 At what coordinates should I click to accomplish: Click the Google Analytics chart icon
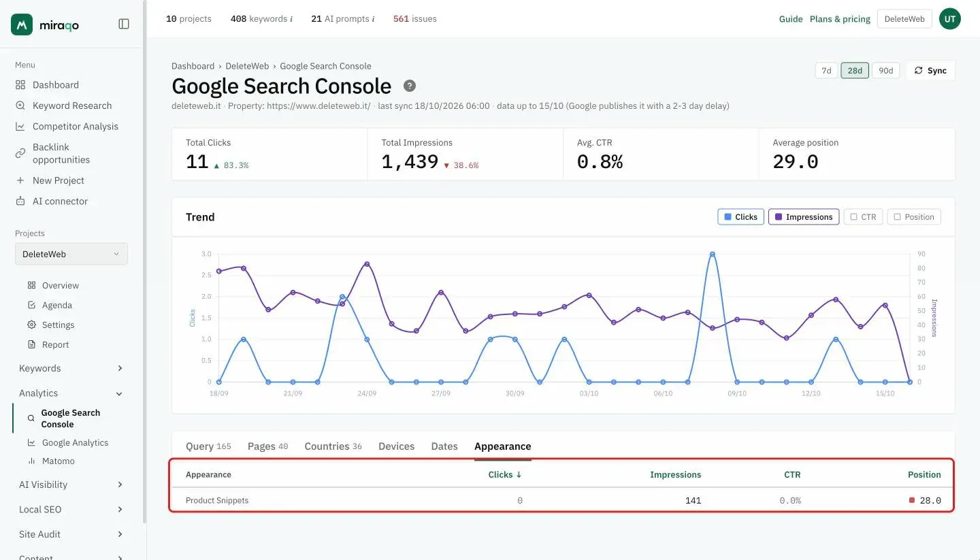point(31,442)
